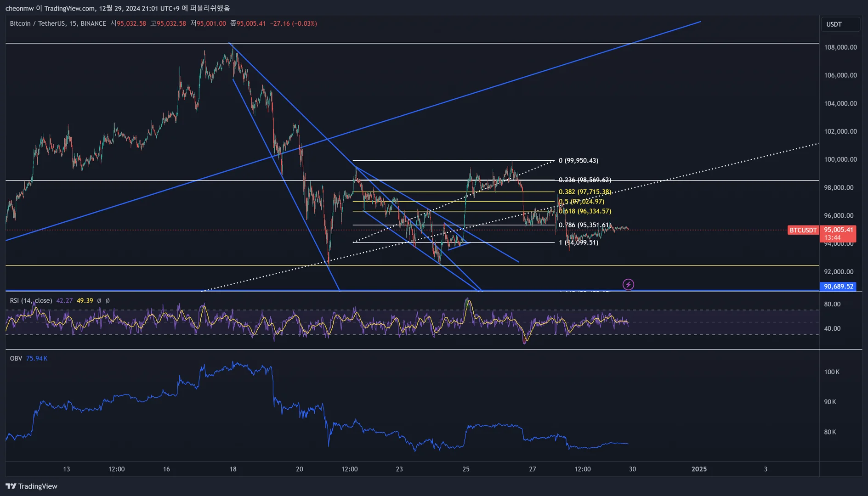Viewport: 868px width, 496px height.
Task: Click the 102,000.00 price axis label
Action: [840, 131]
